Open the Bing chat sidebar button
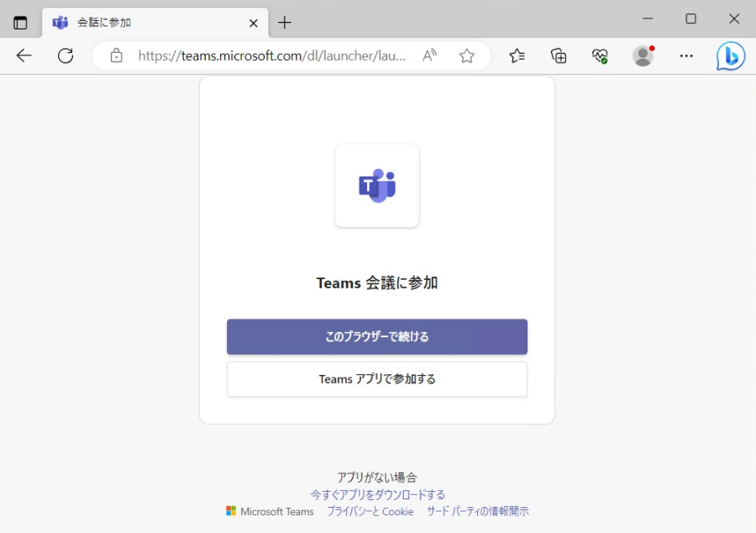 click(x=730, y=56)
